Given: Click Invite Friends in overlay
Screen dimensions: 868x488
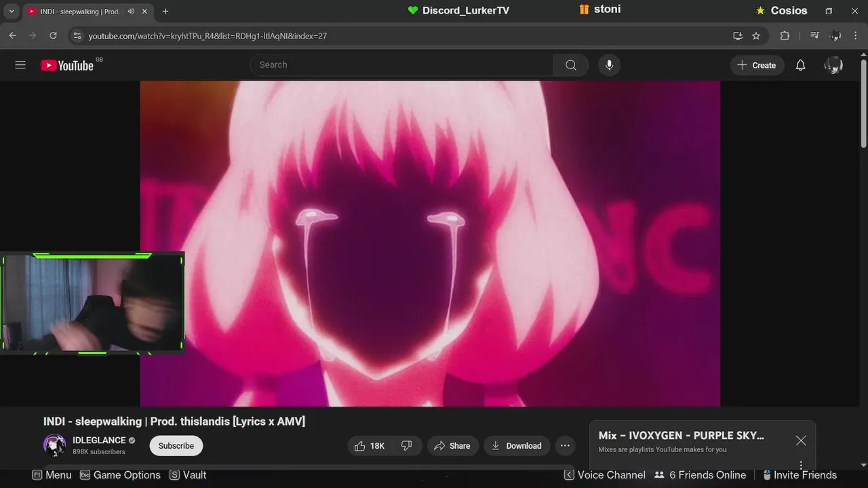Looking at the screenshot, I should click(800, 475).
